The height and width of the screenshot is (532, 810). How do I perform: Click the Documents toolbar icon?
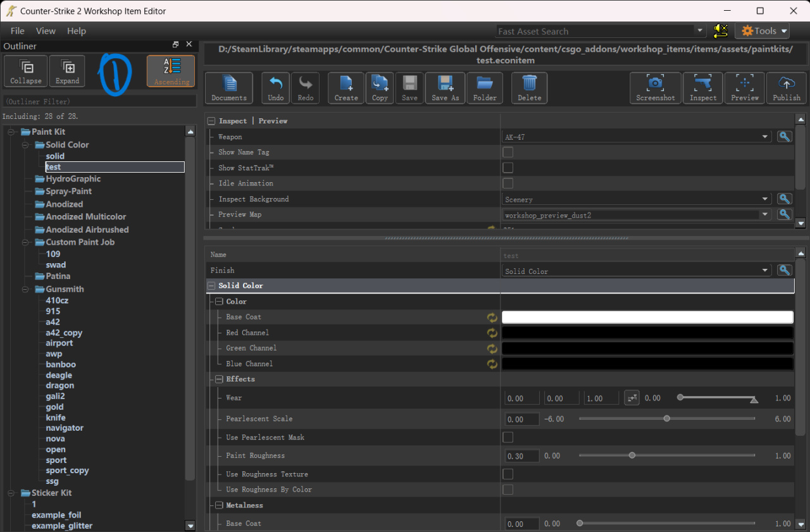[228, 88]
